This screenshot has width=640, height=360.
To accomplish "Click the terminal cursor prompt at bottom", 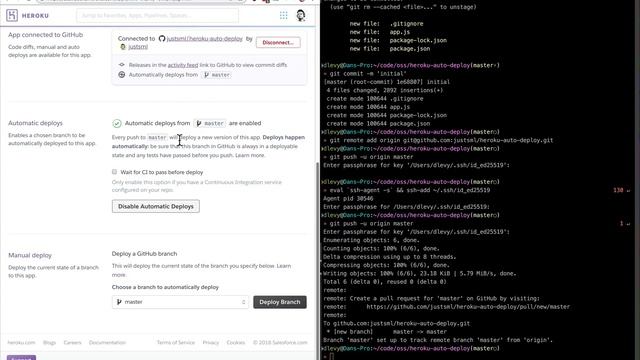I will point(331,356).
